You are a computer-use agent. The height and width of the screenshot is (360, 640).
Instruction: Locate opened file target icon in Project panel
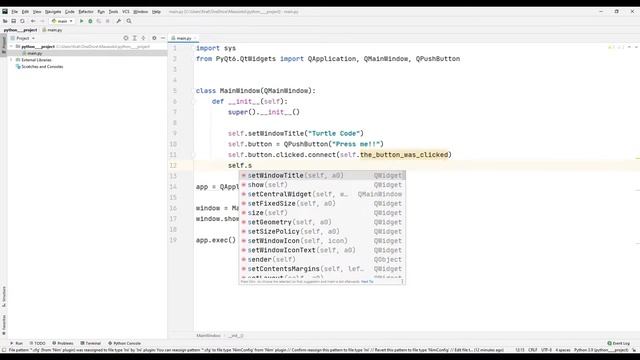126,38
